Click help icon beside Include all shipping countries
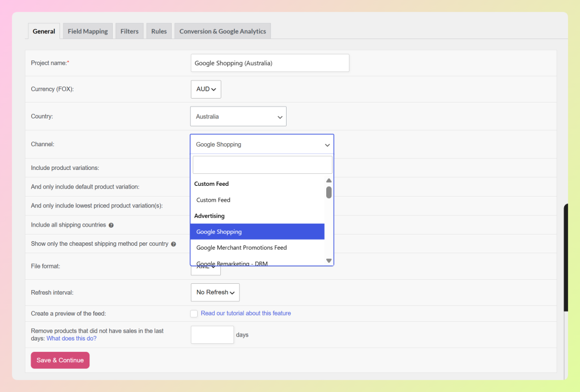 (111, 225)
